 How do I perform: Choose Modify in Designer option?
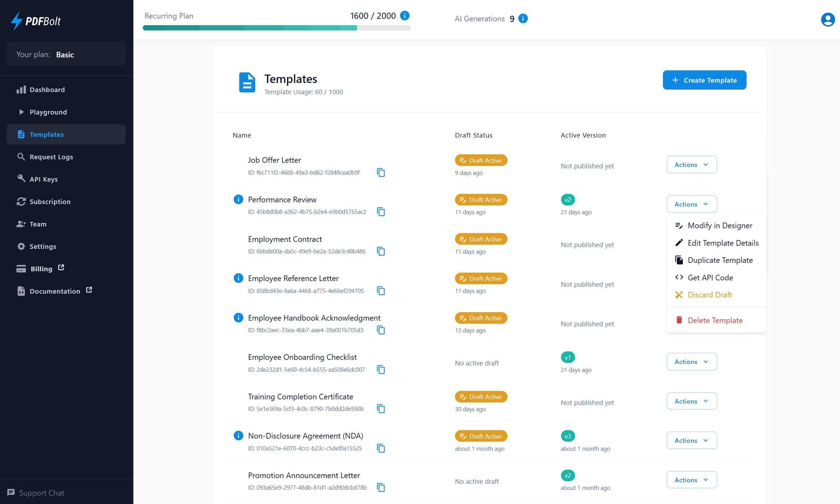coord(720,226)
